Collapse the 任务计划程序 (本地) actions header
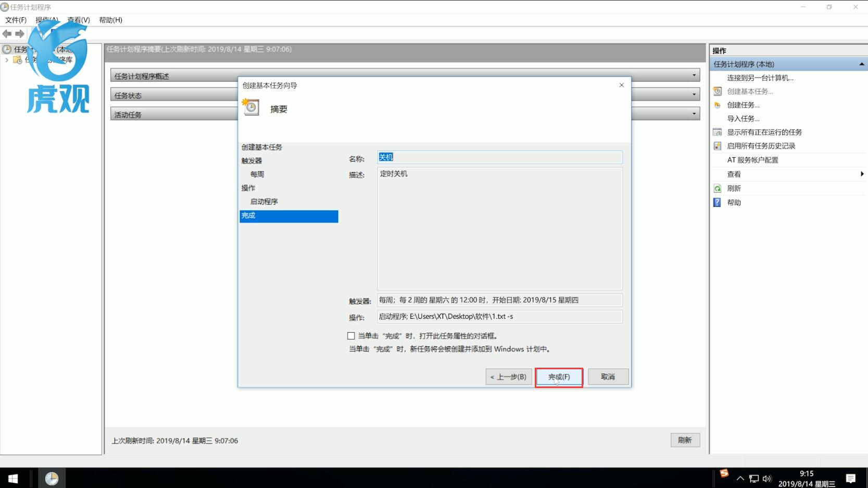868x488 pixels. pos(862,64)
